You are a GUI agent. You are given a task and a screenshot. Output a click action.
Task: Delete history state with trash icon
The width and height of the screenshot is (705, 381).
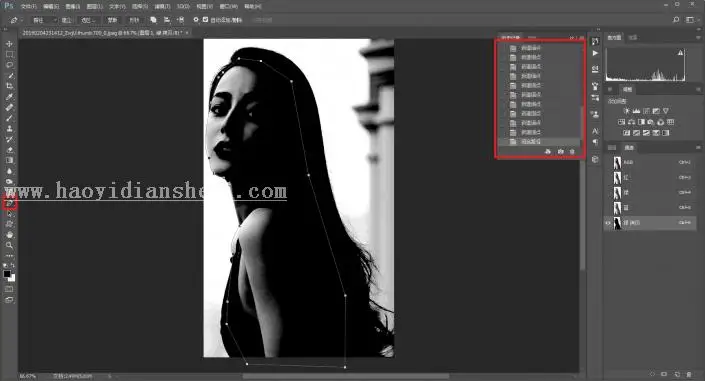point(572,152)
